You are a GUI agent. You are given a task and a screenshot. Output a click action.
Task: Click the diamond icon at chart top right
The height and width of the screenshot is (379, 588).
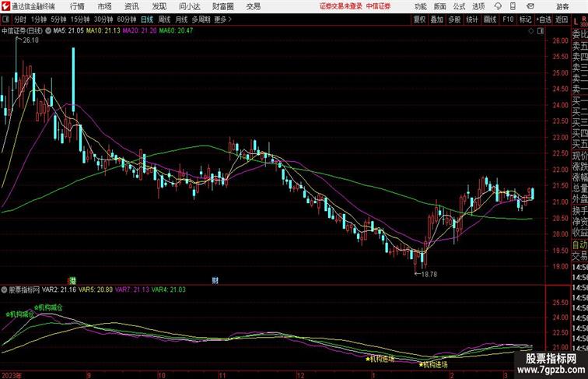[531, 31]
